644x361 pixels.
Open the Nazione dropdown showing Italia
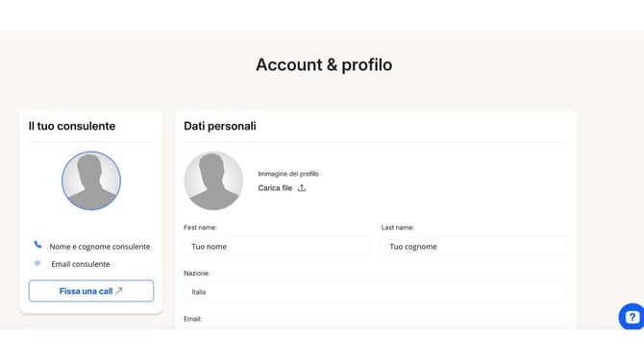click(x=376, y=292)
